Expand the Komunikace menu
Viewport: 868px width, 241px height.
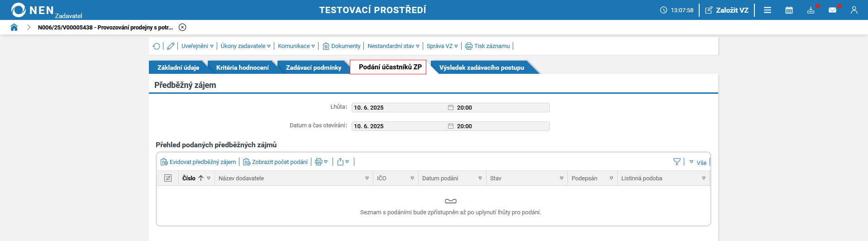point(296,46)
